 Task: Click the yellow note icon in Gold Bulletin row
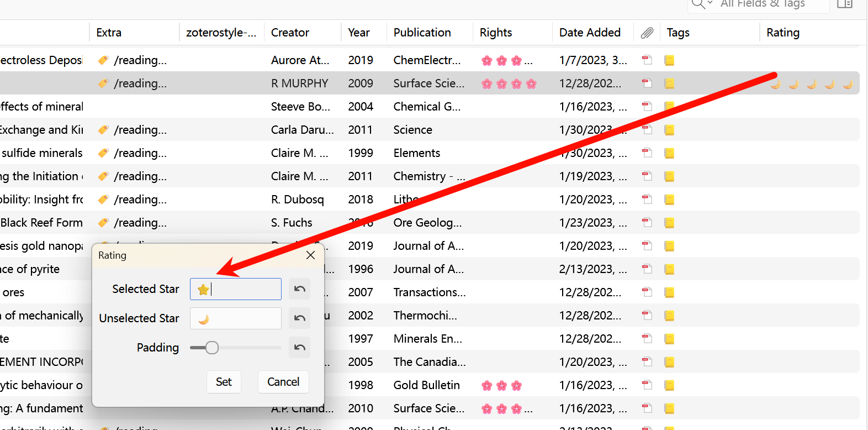click(669, 385)
